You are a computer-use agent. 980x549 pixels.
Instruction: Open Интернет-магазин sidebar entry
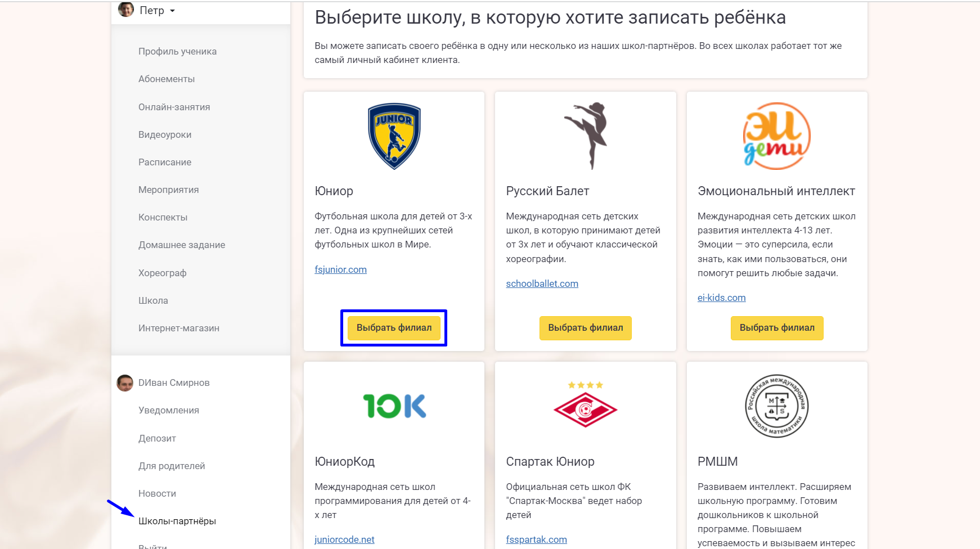(179, 328)
